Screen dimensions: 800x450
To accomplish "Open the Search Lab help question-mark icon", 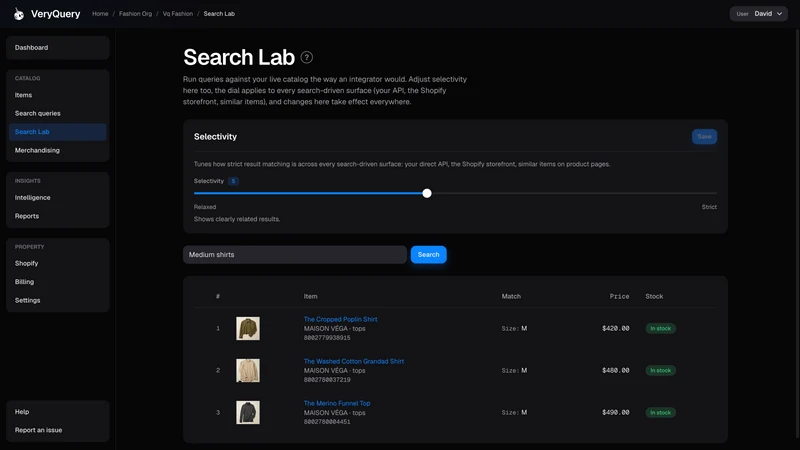I will [307, 58].
